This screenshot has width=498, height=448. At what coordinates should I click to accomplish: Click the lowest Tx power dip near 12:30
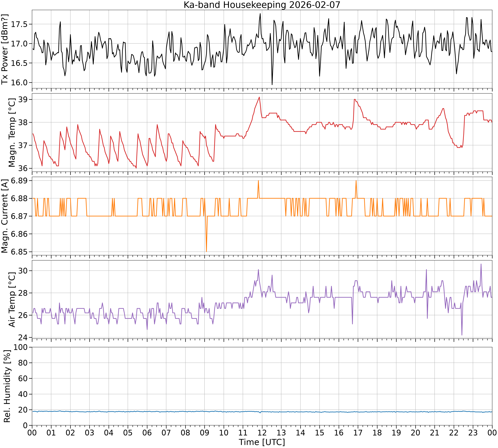coord(272,84)
